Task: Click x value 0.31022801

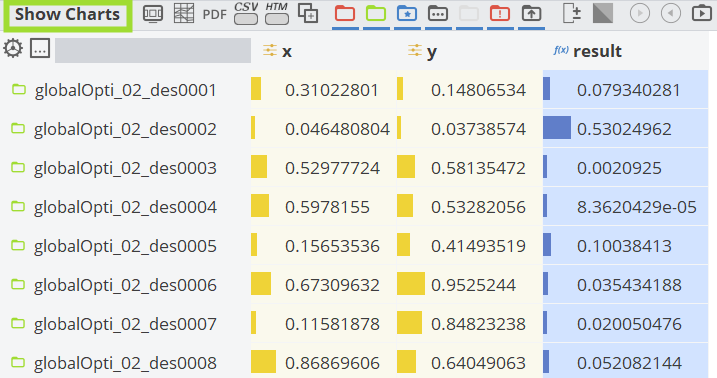Action: (332, 90)
